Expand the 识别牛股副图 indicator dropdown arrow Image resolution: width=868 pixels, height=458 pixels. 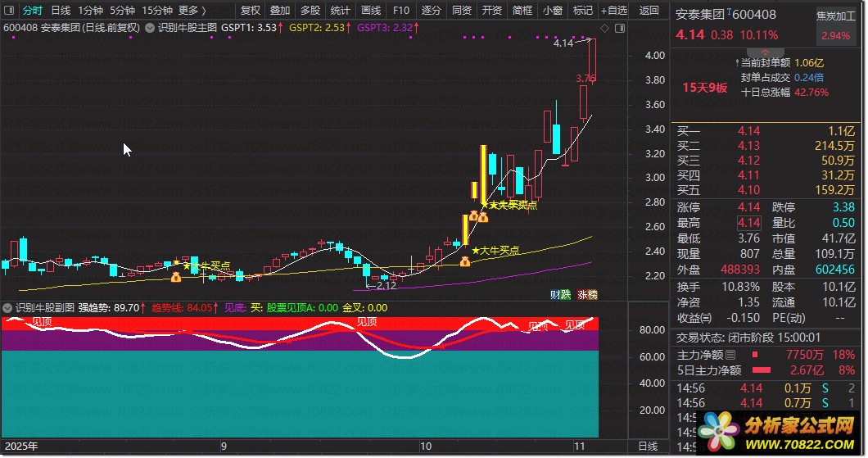point(7,308)
